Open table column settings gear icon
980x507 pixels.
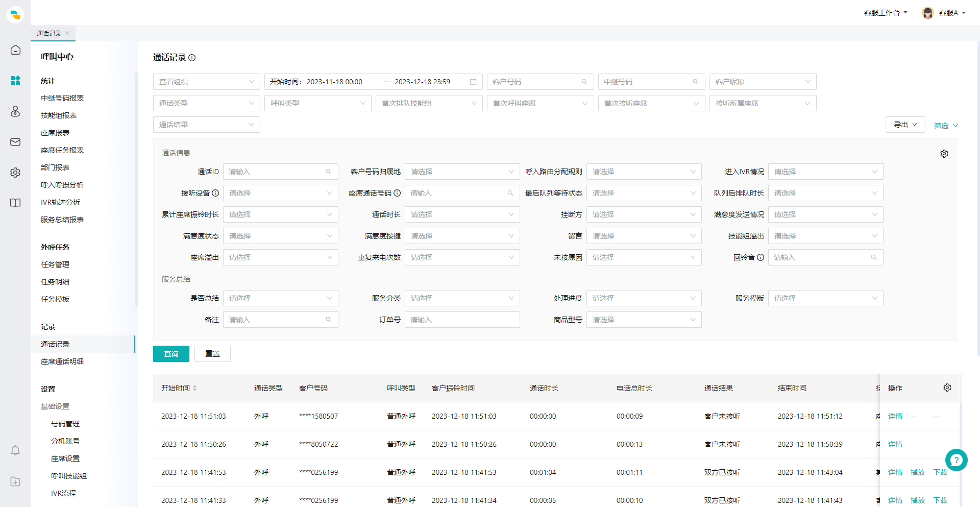click(x=947, y=388)
